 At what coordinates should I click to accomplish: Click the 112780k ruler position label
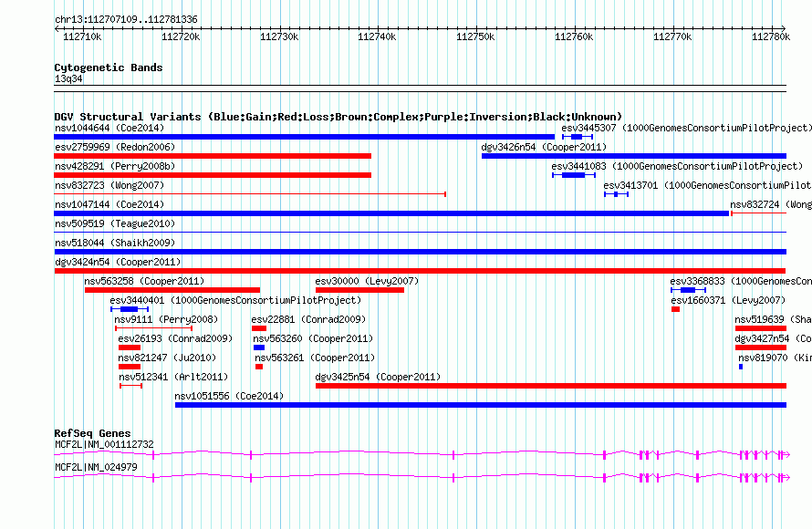click(x=771, y=36)
